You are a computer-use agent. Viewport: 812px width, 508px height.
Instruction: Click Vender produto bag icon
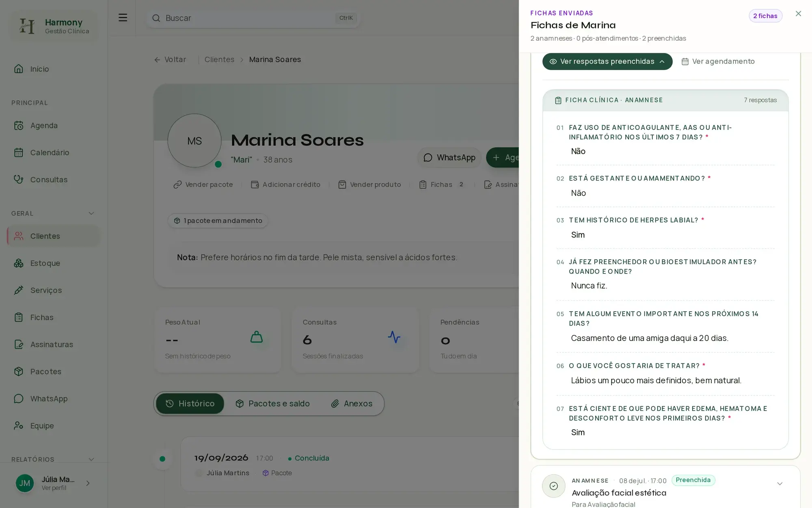pyautogui.click(x=342, y=185)
